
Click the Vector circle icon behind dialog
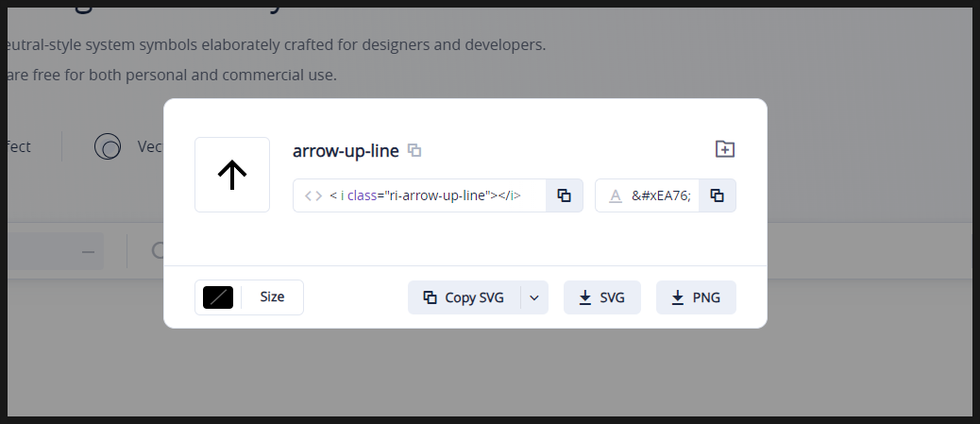108,146
